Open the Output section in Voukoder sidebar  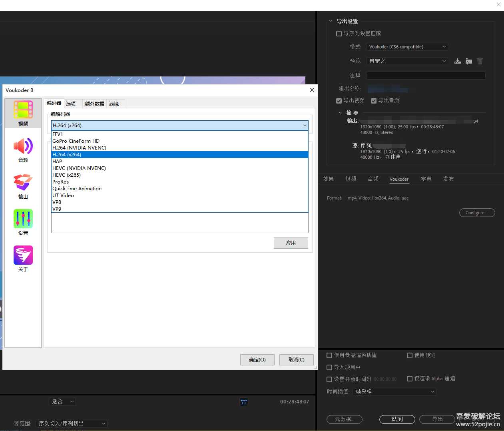click(x=23, y=186)
